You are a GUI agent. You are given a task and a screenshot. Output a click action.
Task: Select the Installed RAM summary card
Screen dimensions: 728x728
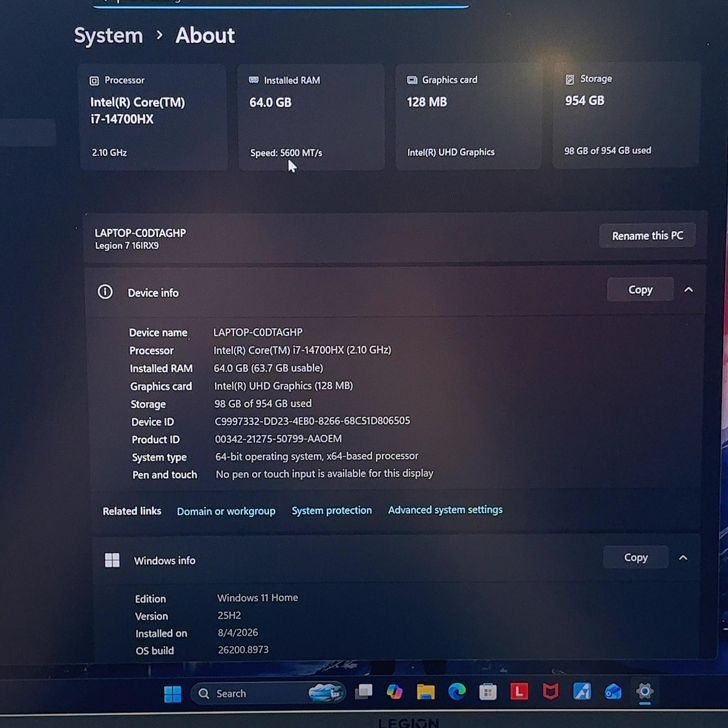point(311,117)
